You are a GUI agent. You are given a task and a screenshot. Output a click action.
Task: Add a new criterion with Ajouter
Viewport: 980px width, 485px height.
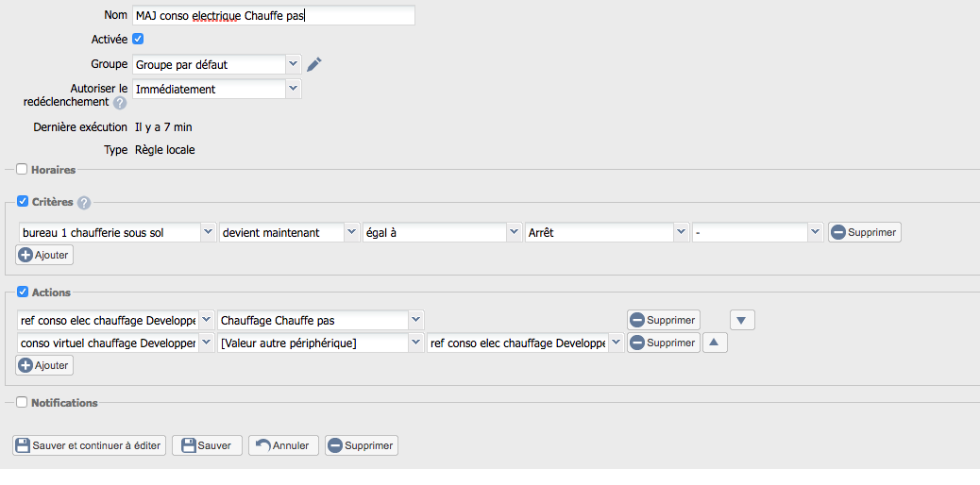tap(44, 255)
